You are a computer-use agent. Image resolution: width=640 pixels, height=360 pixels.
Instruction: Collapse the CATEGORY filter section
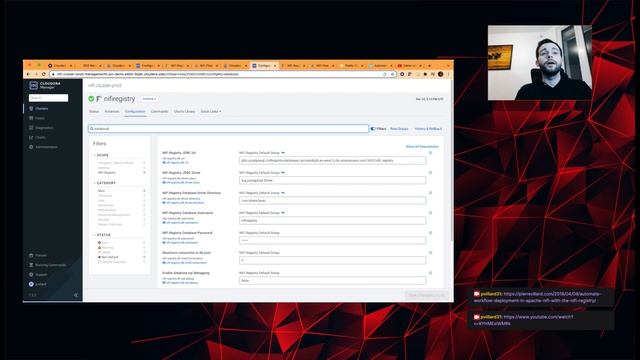[104, 183]
